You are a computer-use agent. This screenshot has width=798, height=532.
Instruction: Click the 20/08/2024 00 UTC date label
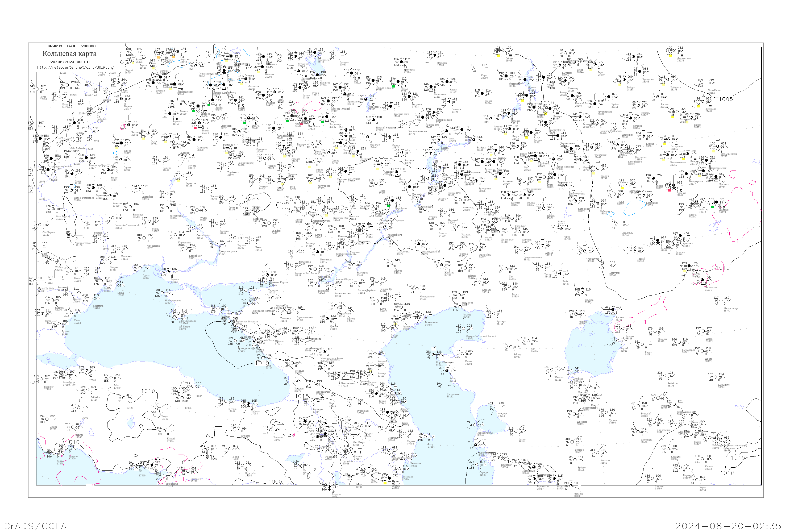70,62
